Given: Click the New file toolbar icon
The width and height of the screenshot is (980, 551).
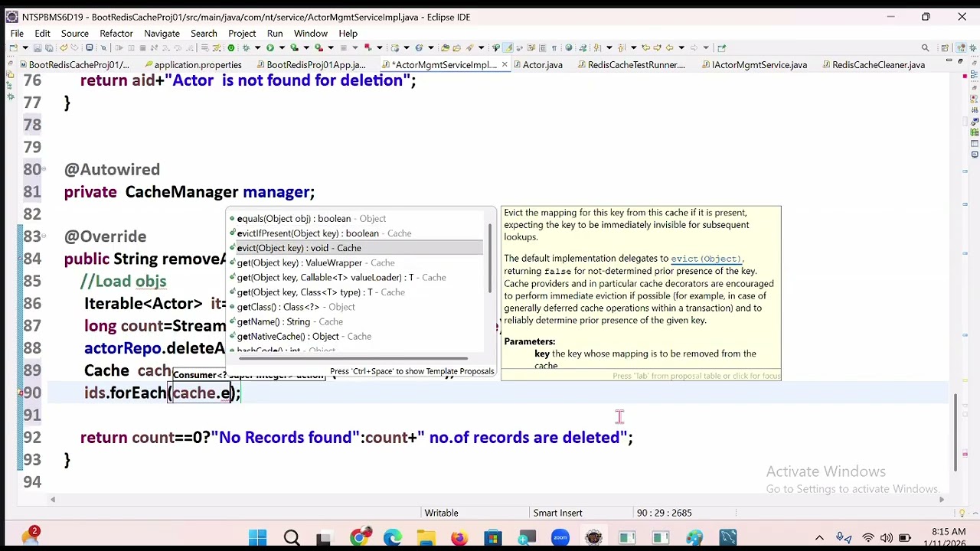Looking at the screenshot, I should [x=14, y=48].
